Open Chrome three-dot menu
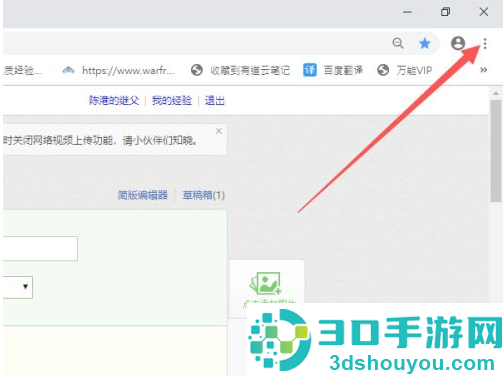503x378 pixels. tap(485, 44)
